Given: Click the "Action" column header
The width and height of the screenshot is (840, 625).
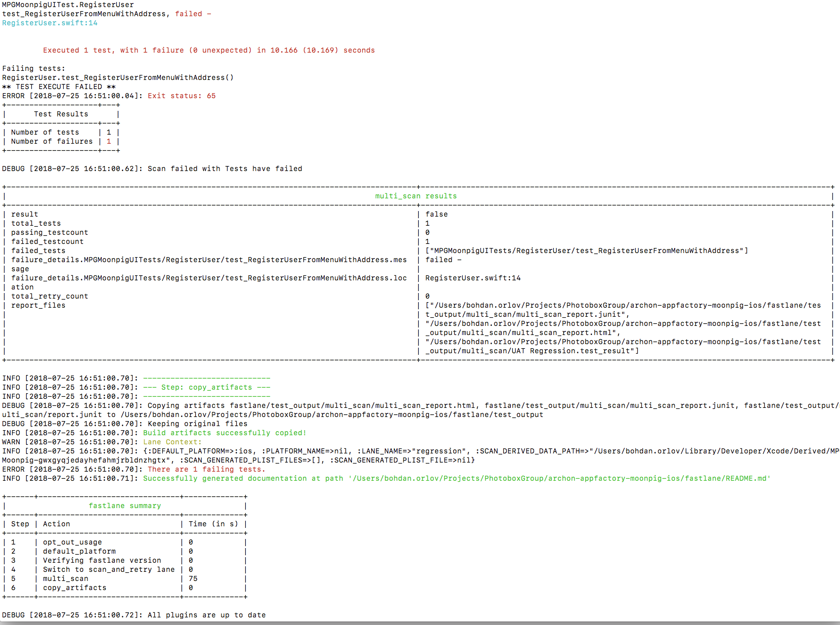Looking at the screenshot, I should tap(57, 524).
